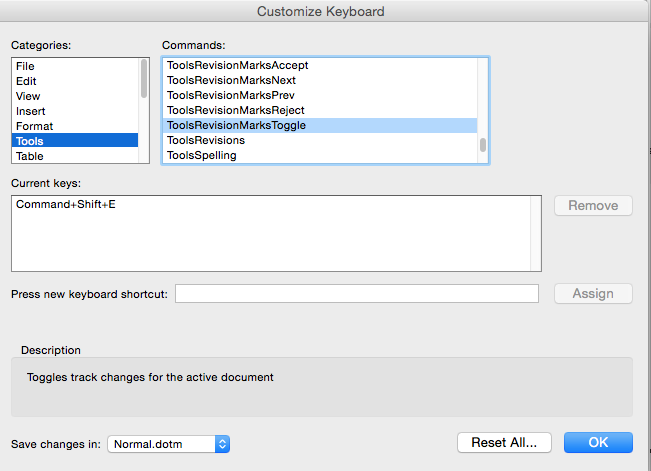Pick the ToolsRevisions command
The image size is (651, 471).
coord(320,140)
